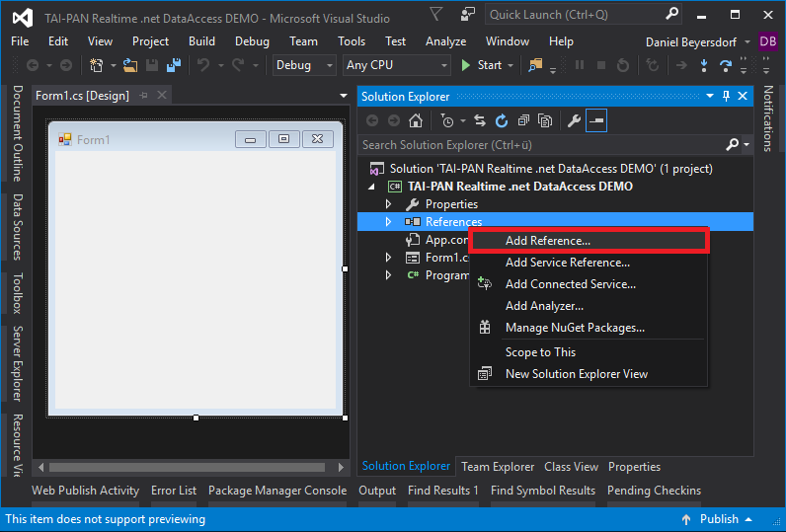786x532 pixels.
Task: Switch to the Class View tab
Action: click(571, 467)
